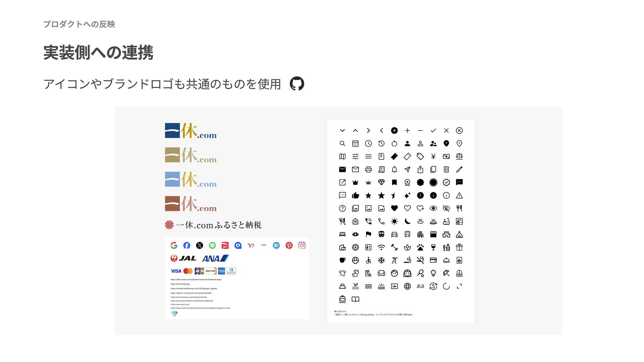Click the snowflake icon

pyautogui.click(x=381, y=260)
